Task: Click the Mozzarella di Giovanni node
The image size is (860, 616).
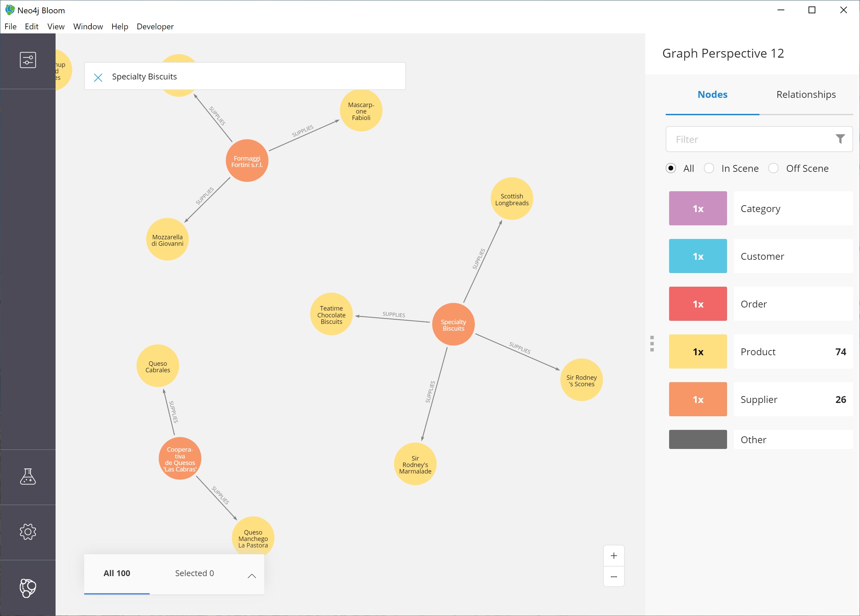Action: 167,239
